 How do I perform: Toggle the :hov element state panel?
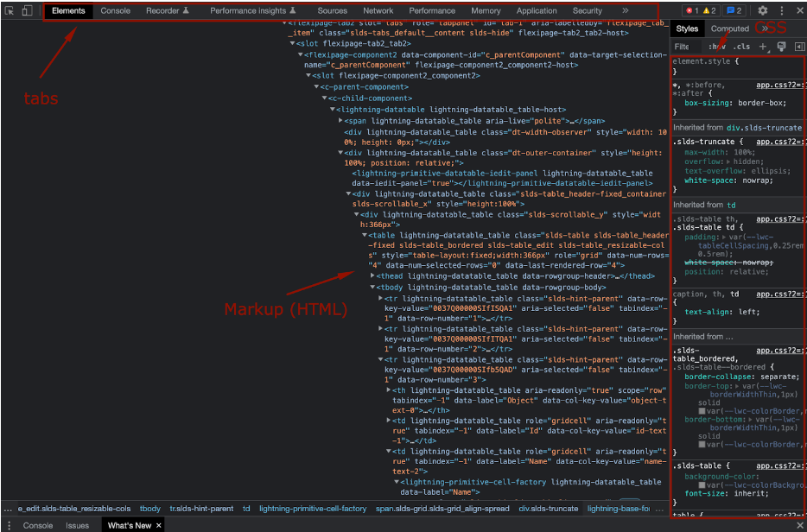click(716, 47)
